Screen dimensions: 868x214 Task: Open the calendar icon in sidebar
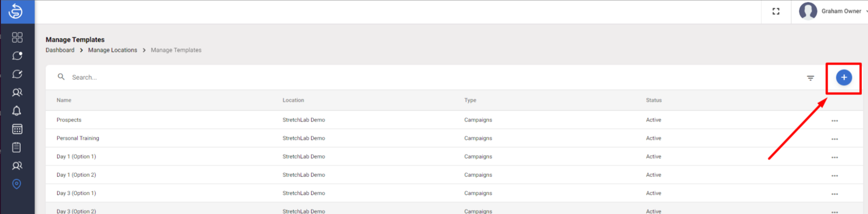[17, 129]
